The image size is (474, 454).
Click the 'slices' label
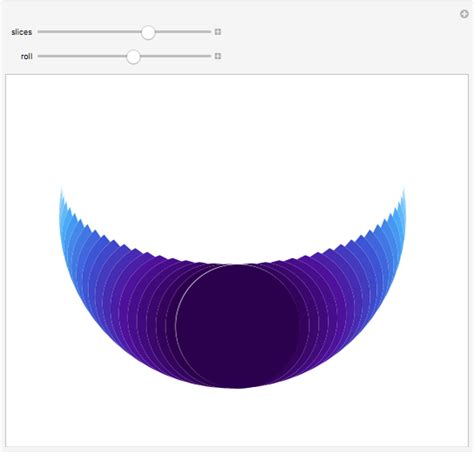coord(22,32)
